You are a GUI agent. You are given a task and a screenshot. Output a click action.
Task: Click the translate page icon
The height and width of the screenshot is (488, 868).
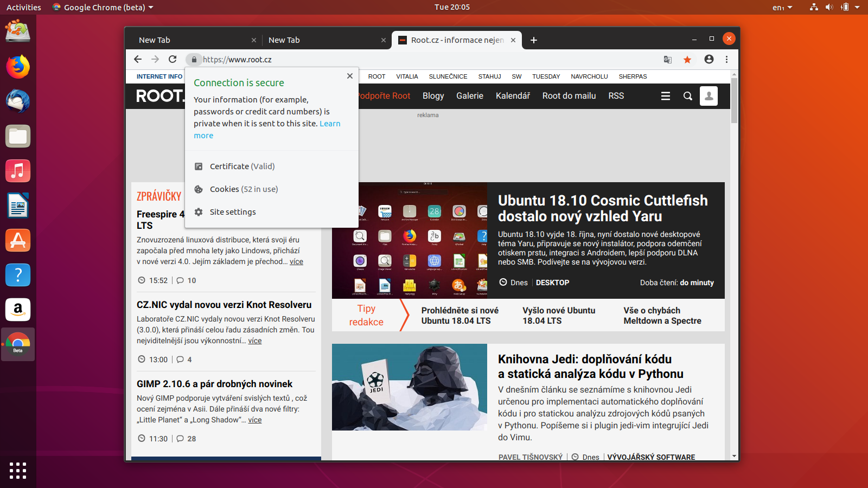pyautogui.click(x=667, y=60)
